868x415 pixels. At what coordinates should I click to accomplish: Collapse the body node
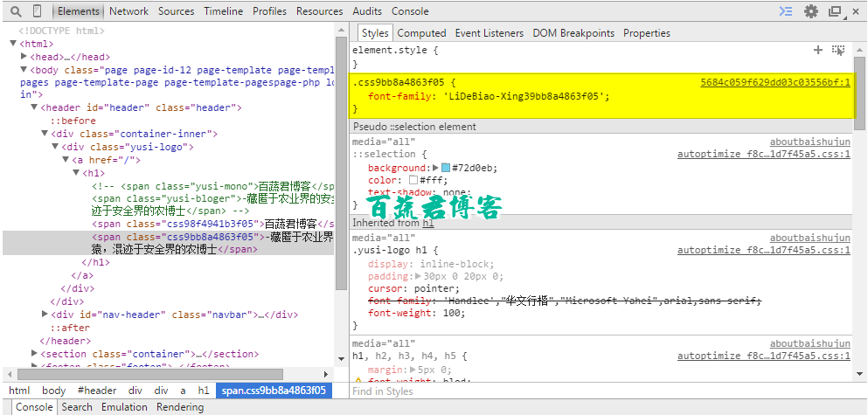[24, 70]
